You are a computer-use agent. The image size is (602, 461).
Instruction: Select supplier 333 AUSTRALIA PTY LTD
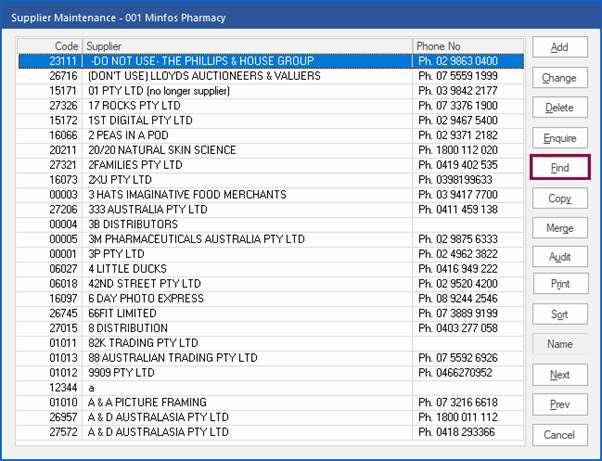pyautogui.click(x=271, y=210)
